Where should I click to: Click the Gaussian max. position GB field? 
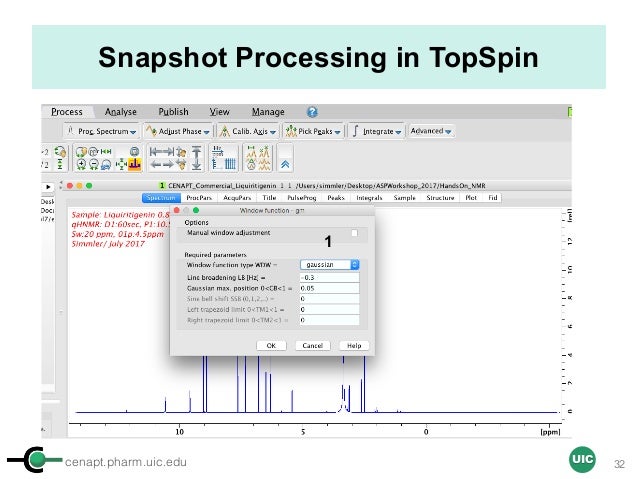tap(330, 288)
